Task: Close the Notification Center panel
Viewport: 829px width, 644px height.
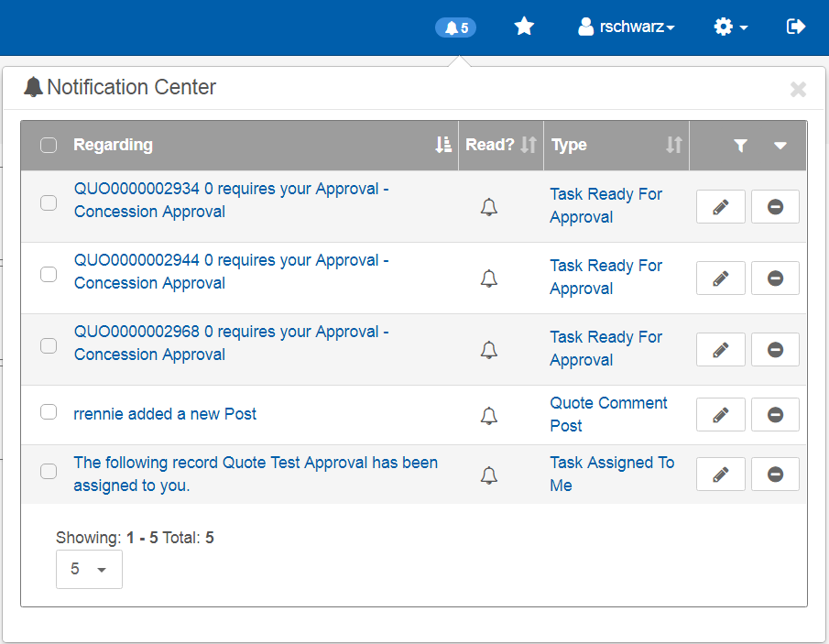Action: (x=798, y=89)
